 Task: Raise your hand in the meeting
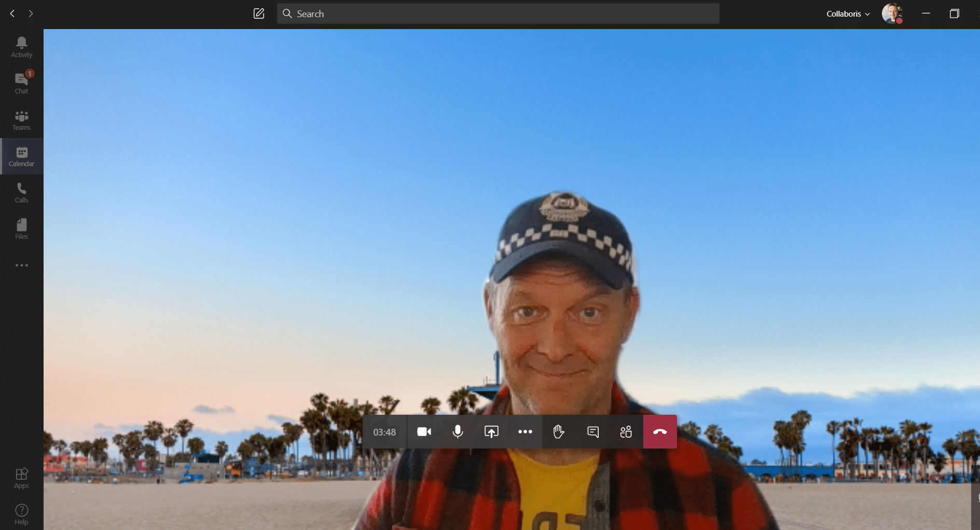tap(559, 432)
